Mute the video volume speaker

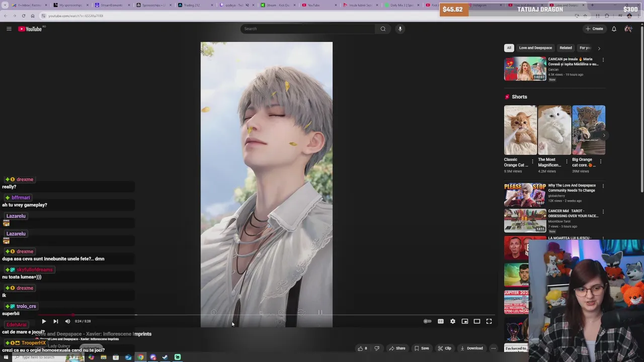67,321
